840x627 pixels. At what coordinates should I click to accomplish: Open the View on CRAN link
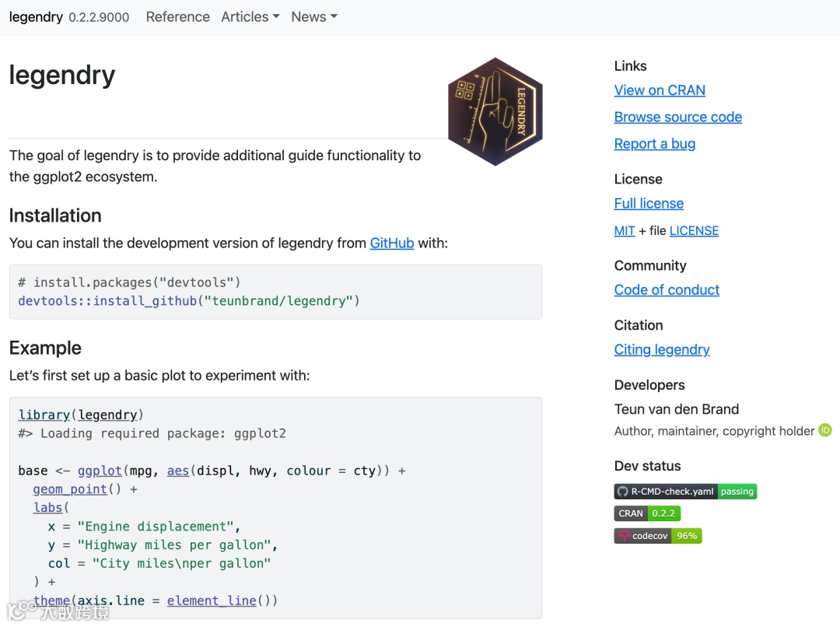(660, 90)
